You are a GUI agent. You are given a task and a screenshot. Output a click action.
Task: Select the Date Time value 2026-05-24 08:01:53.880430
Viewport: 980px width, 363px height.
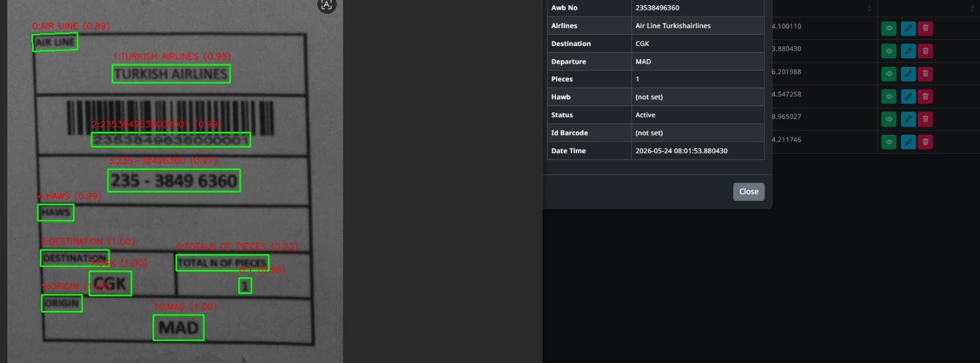pyautogui.click(x=681, y=151)
